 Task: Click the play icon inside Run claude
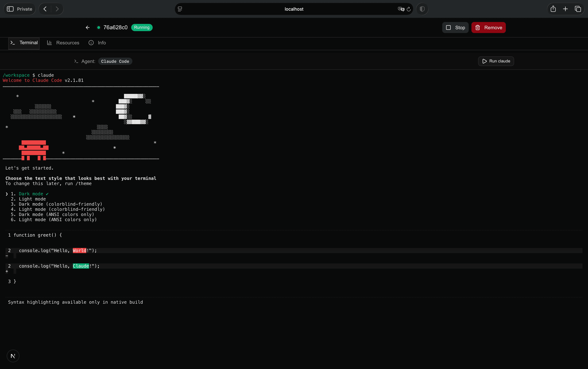tap(484, 61)
